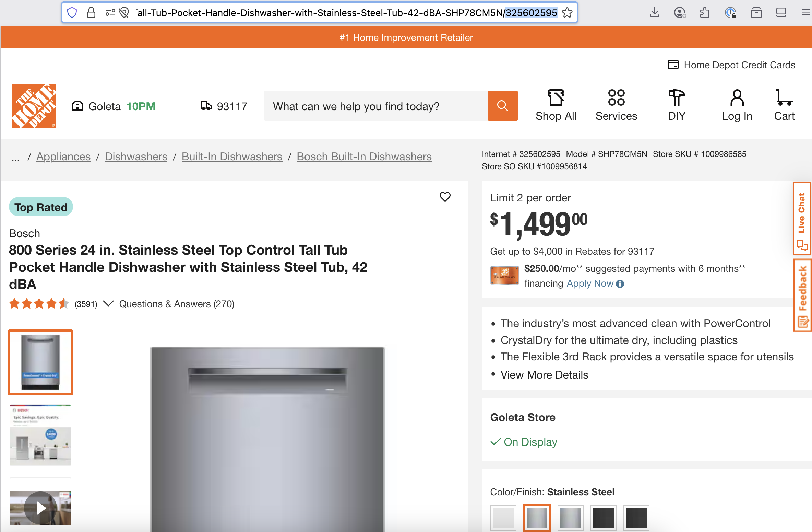Bookmark this page with star icon
The height and width of the screenshot is (532, 812).
[x=568, y=13]
